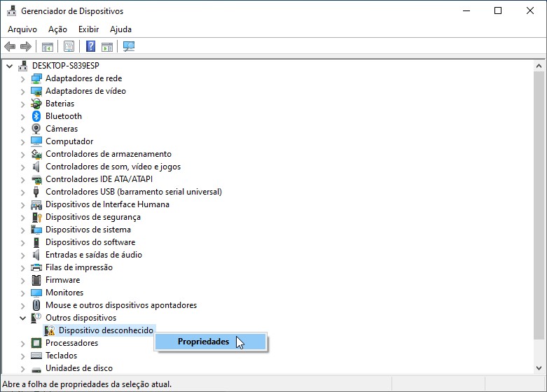The height and width of the screenshot is (392, 547).
Task: Open the Properties sheet toolbar icon
Action: [x=69, y=46]
